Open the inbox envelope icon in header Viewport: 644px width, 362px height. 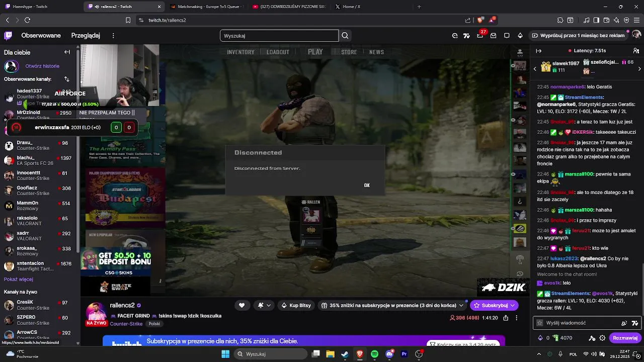pos(494,36)
